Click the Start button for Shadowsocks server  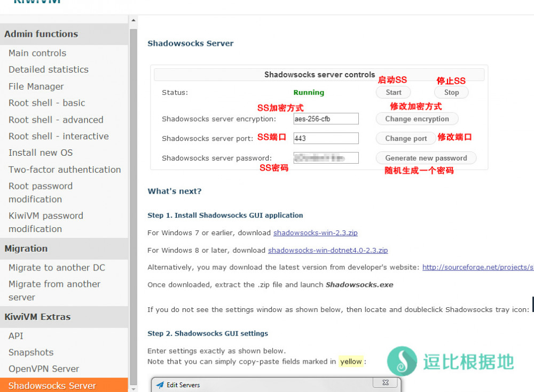click(x=393, y=92)
